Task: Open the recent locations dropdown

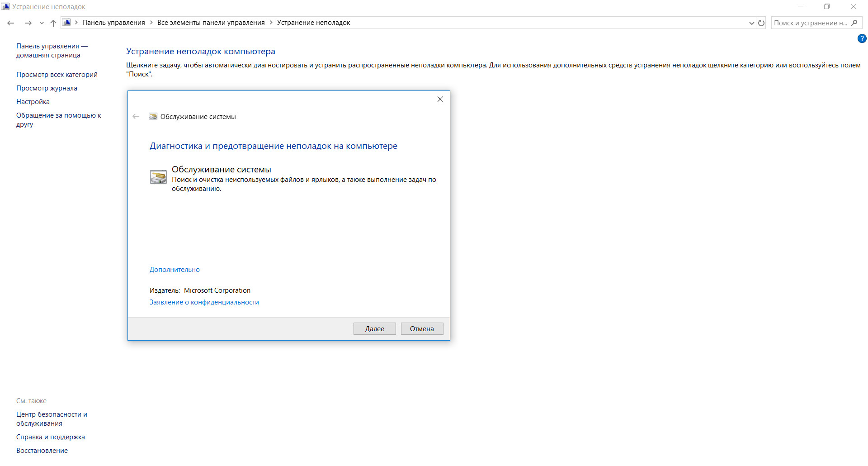Action: pyautogui.click(x=42, y=23)
